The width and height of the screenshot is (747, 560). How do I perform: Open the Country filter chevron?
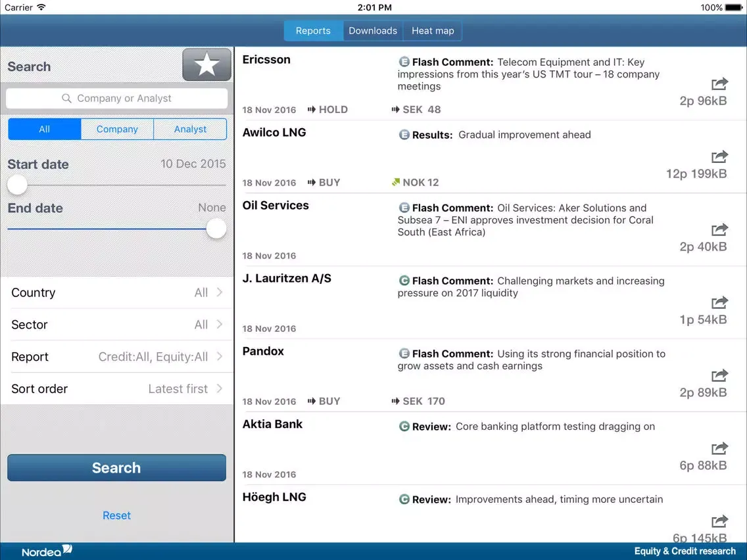pos(220,292)
